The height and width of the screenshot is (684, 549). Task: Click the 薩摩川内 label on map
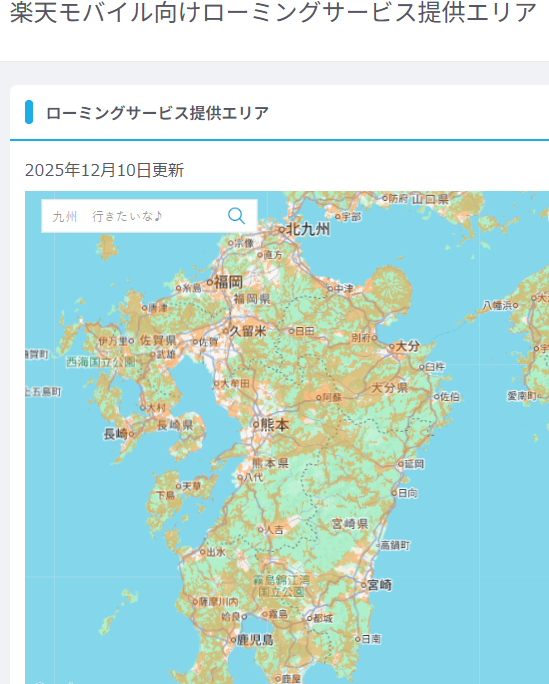218,602
